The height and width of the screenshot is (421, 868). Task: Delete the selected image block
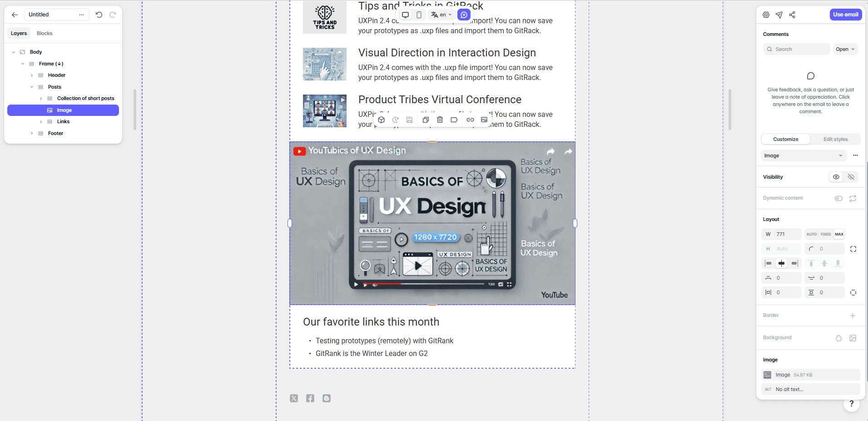(x=440, y=120)
